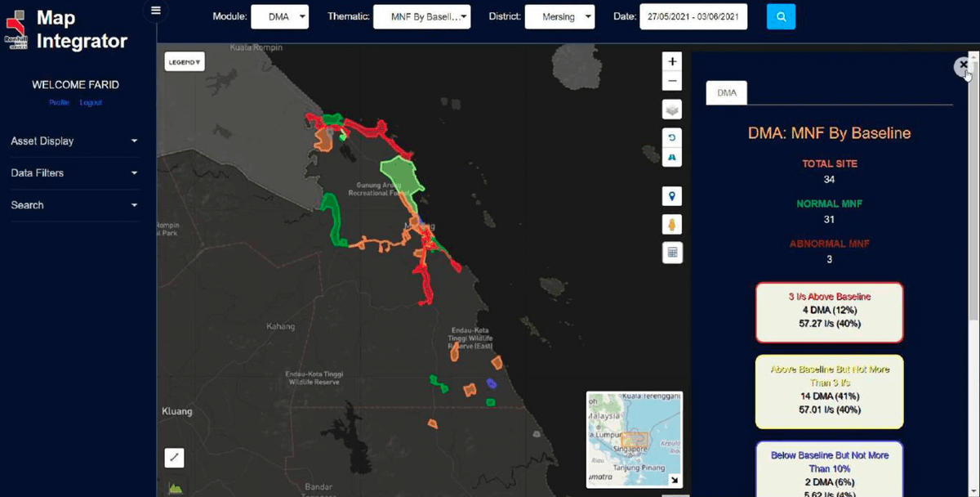
Task: Open the sidebar hamburger menu
Action: 155,11
